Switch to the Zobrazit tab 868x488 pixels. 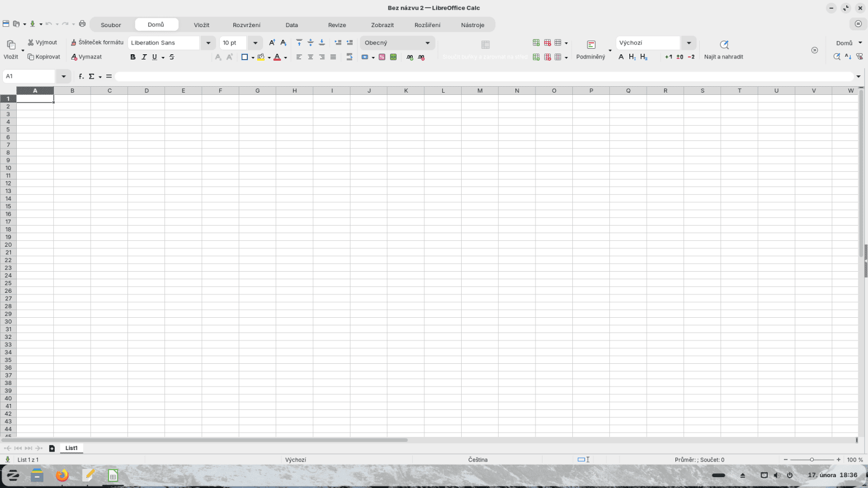pos(382,25)
